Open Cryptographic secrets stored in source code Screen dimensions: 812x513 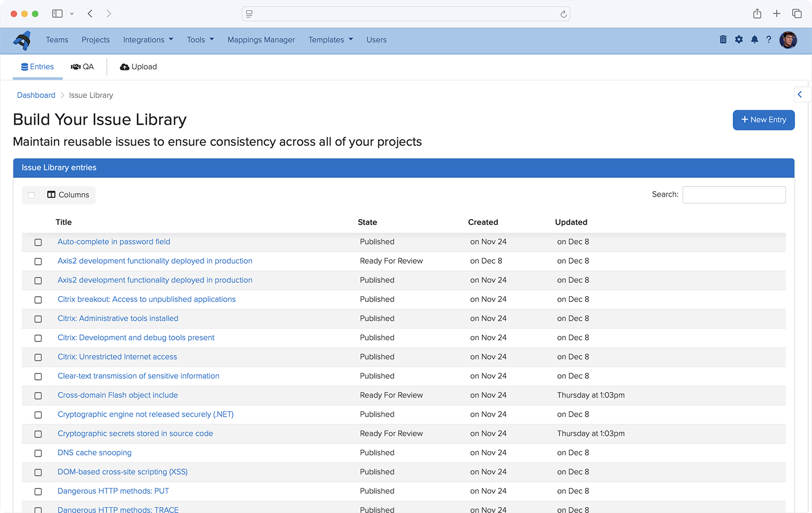(x=135, y=434)
